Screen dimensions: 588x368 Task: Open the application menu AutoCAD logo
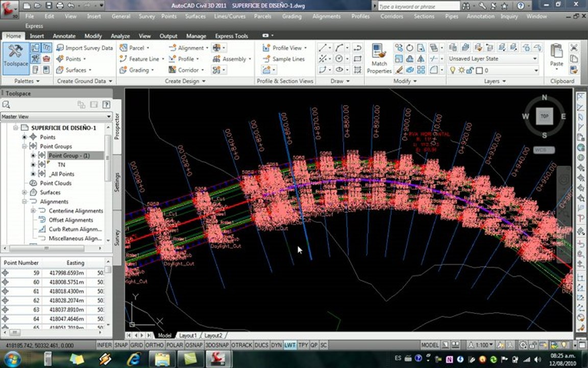(x=9, y=9)
